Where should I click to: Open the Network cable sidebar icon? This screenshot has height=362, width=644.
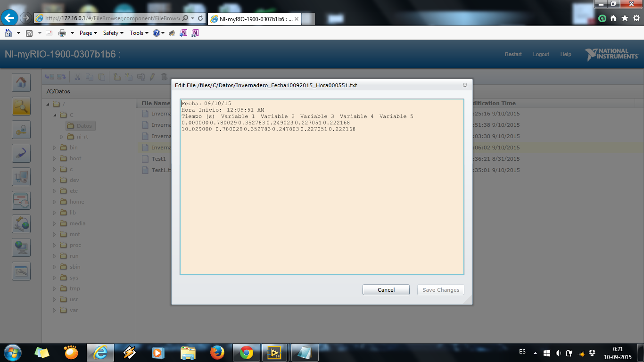21,153
